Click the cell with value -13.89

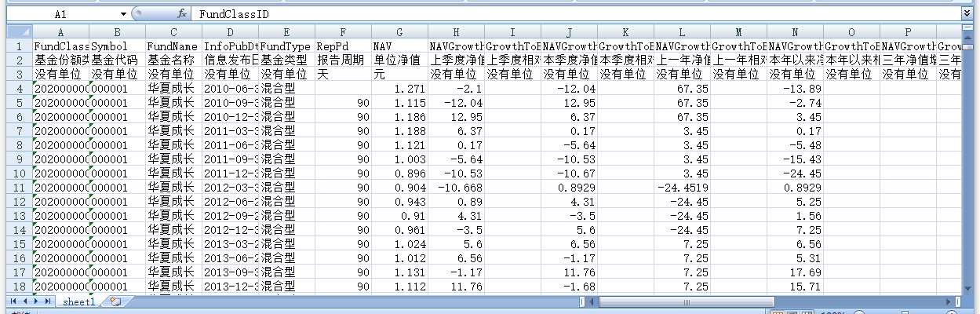796,89
